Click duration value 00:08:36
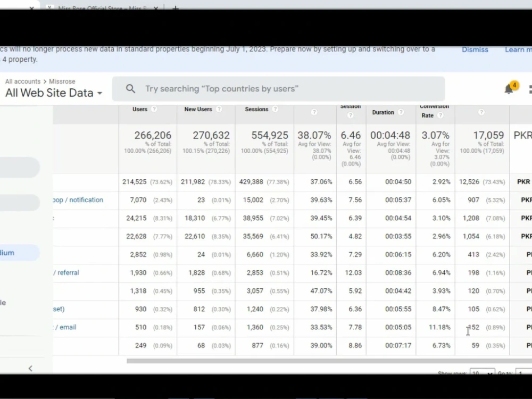Screen dimensions: 532x399 pyautogui.click(x=398, y=272)
